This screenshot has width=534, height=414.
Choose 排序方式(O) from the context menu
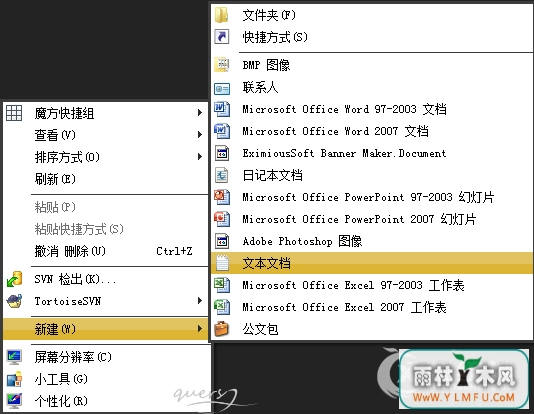[x=106, y=157]
